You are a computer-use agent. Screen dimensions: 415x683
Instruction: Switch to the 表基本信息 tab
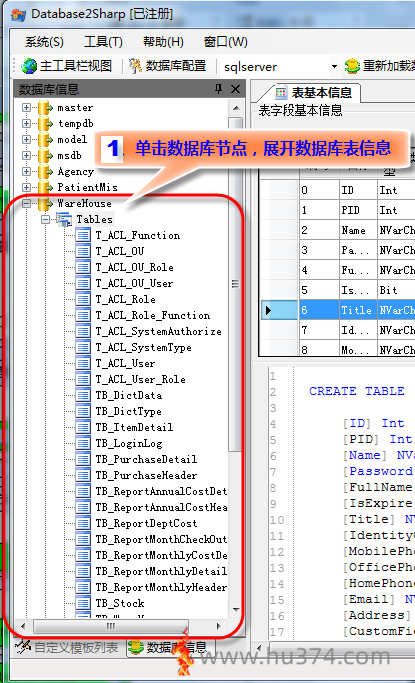tap(316, 93)
